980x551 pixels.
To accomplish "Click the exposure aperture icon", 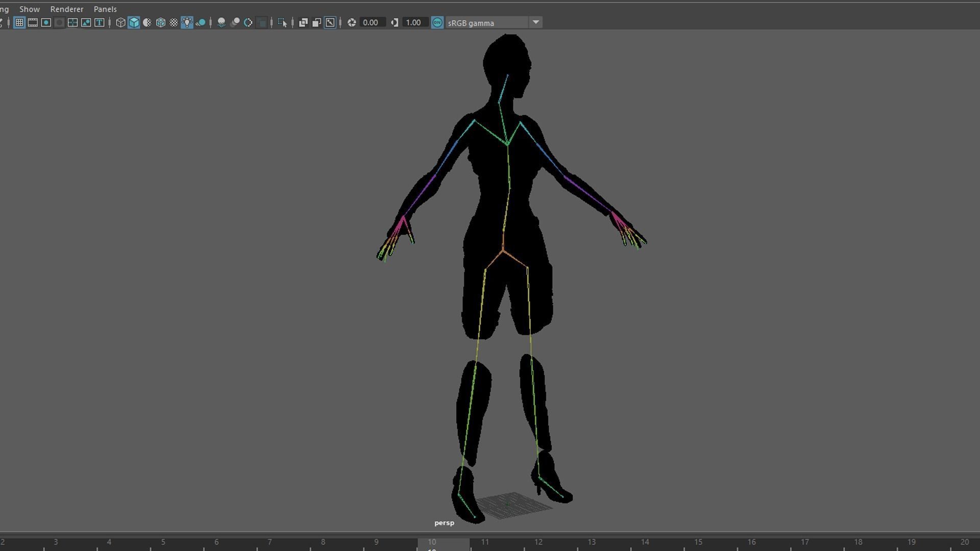I will [x=352, y=22].
